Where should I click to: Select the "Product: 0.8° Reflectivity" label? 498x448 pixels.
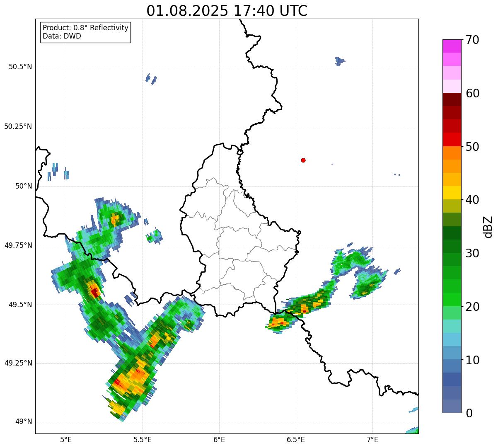(x=86, y=28)
